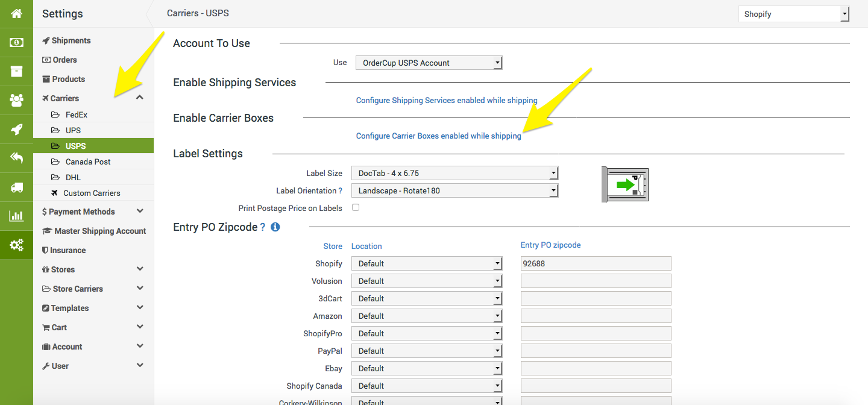The image size is (868, 405).
Task: Open the 3dCart row Location dropdown
Action: click(x=426, y=298)
